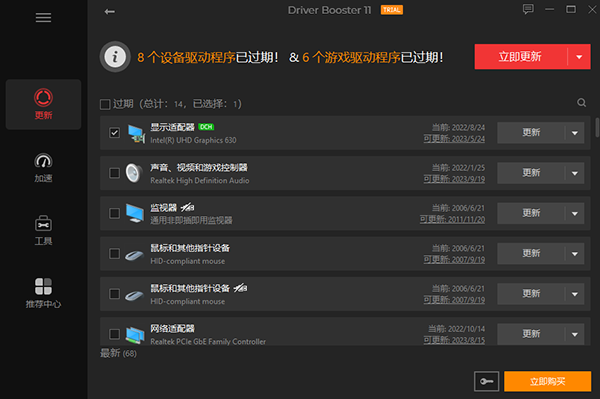Image resolution: width=600 pixels, height=399 pixels.
Task: Check Realtek High Definition Audio checkbox
Action: point(114,173)
